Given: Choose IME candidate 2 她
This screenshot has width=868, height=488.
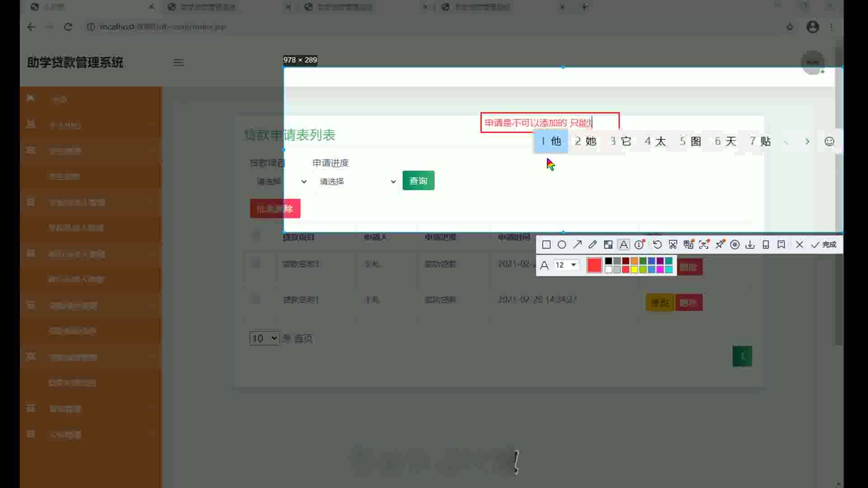Looking at the screenshot, I should coord(585,141).
